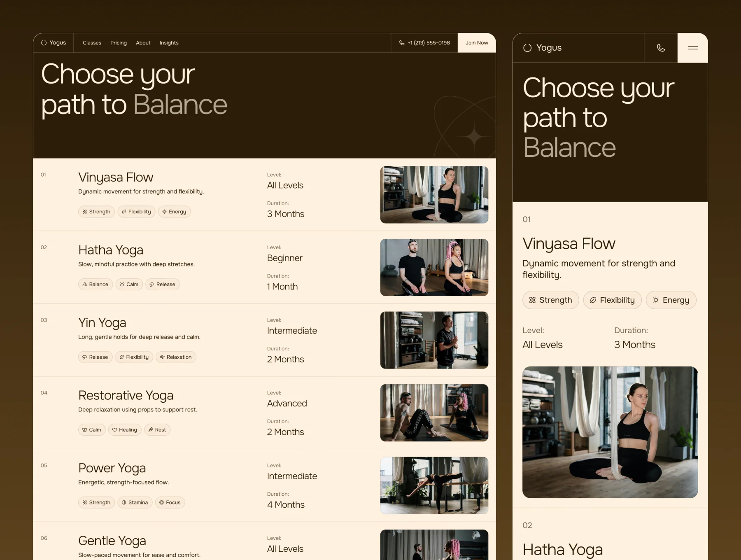Screen dimensions: 741x560
Task: Click the Yogus logo in desktop navbar
Action: click(x=54, y=43)
